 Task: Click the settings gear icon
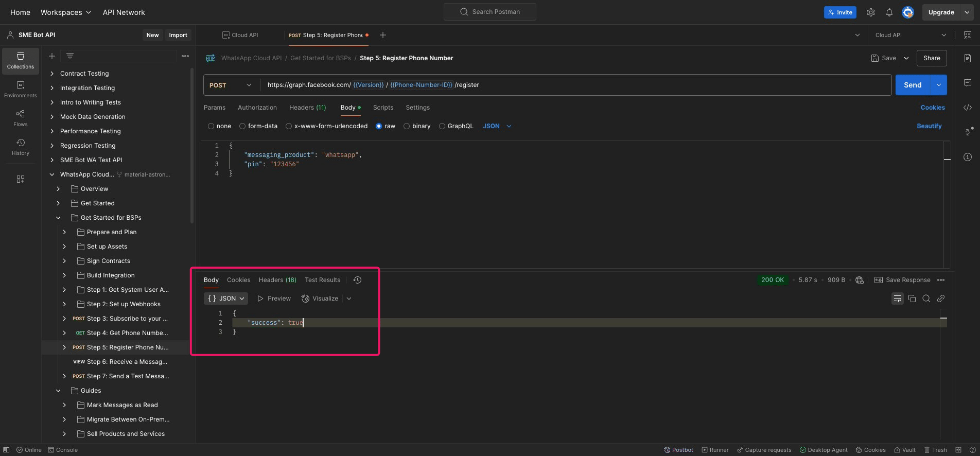point(871,12)
